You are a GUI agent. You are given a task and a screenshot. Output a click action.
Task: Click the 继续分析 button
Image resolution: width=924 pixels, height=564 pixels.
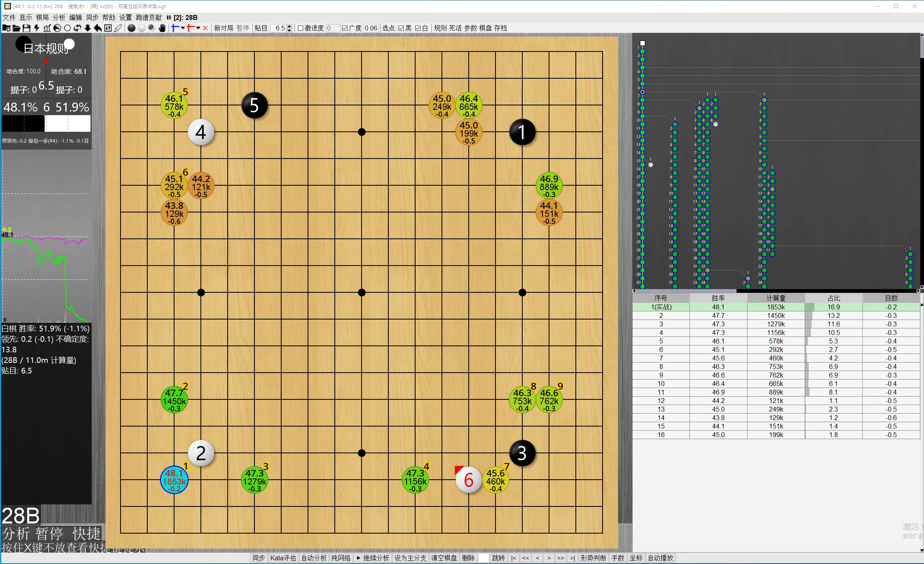(x=373, y=558)
